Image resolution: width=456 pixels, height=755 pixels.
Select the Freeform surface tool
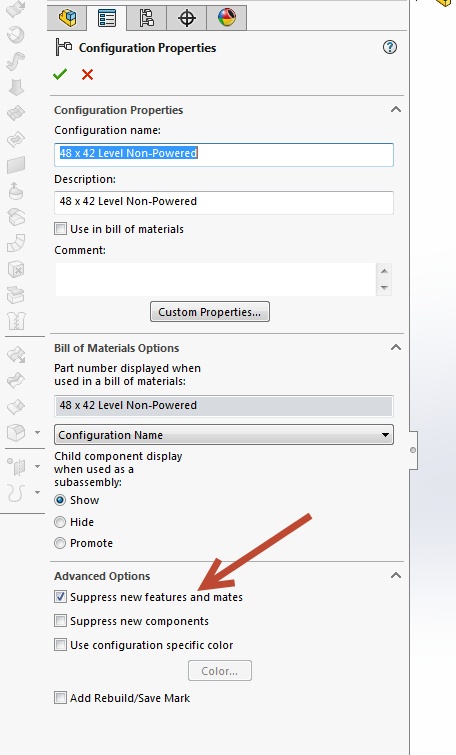pos(16,191)
